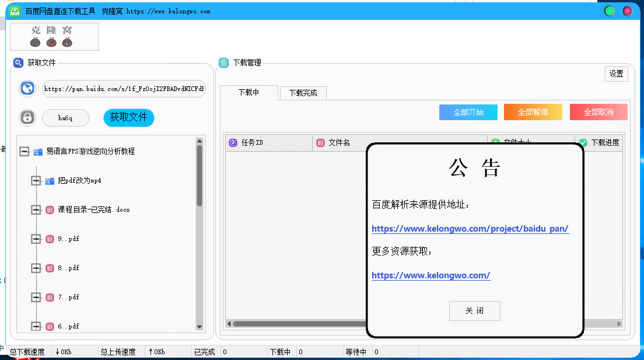Click the globe icon next to the URL field

tap(27, 88)
